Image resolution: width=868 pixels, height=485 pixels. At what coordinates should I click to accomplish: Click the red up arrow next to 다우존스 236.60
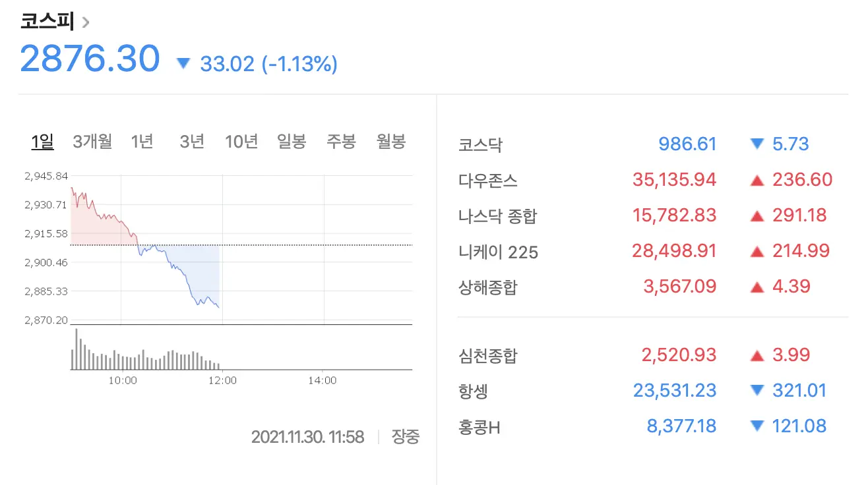(757, 179)
